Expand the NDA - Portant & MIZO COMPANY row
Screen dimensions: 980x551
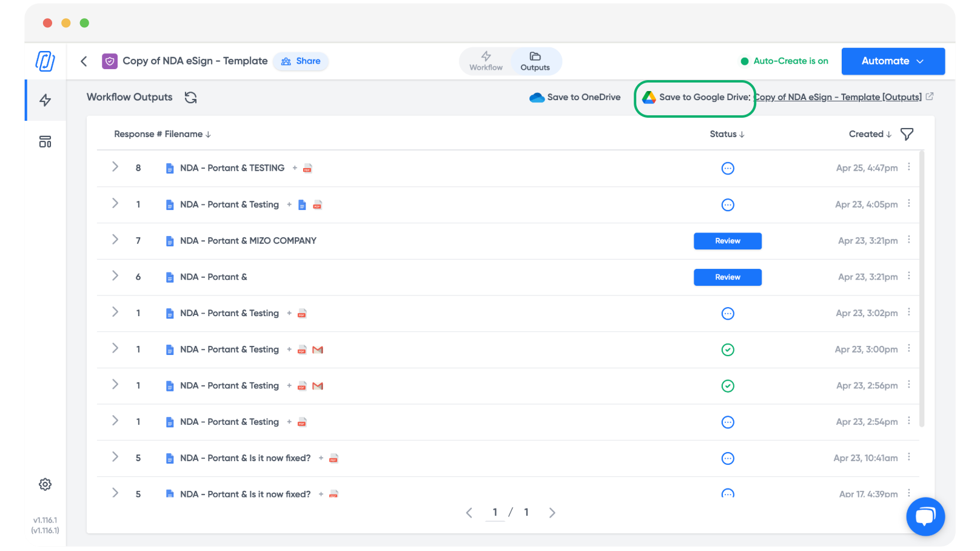(x=115, y=240)
